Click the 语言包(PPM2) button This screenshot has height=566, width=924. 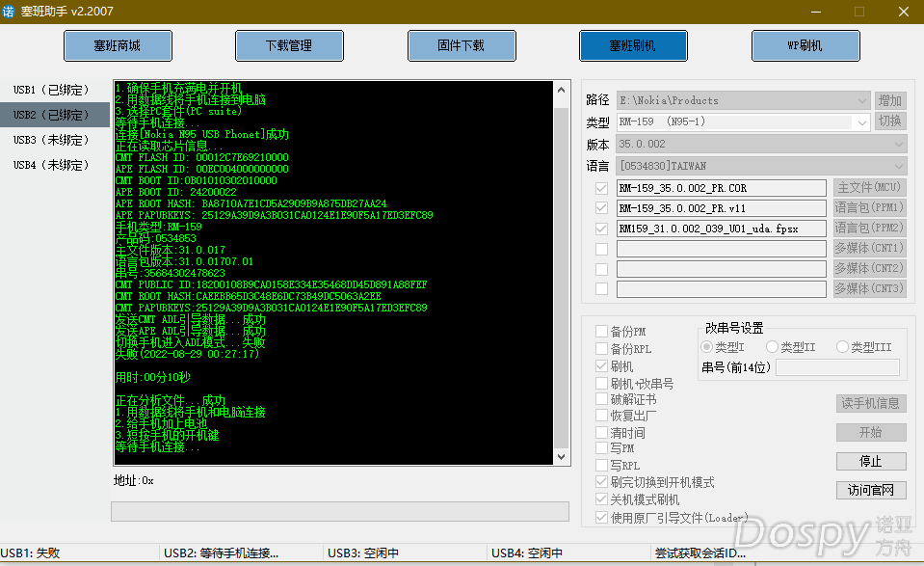[870, 229]
